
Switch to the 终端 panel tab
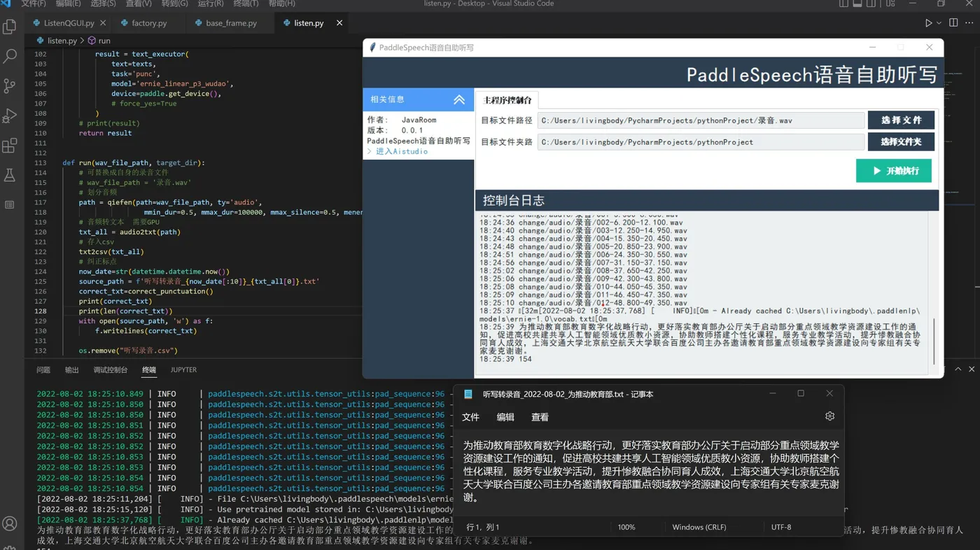149,369
